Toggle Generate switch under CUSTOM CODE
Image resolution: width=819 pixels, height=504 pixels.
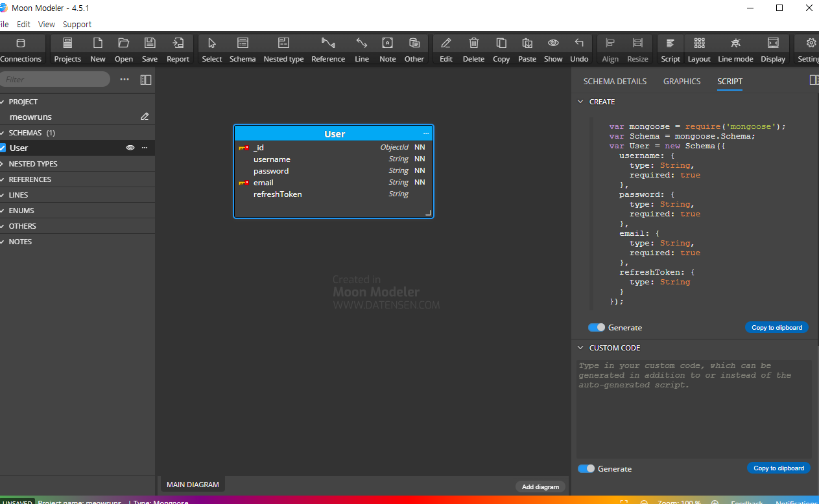coord(586,468)
